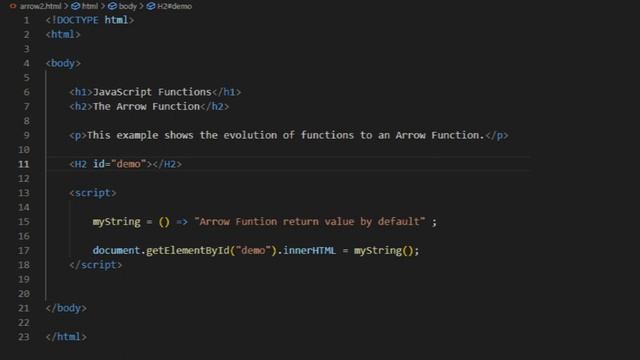Click the closing </html> tag
The width and height of the screenshot is (640, 360).
66,337
